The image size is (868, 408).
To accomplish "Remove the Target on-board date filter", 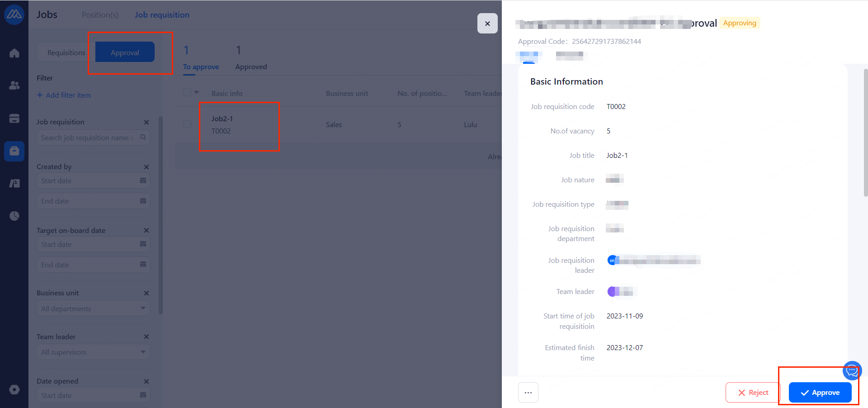I will tap(146, 230).
